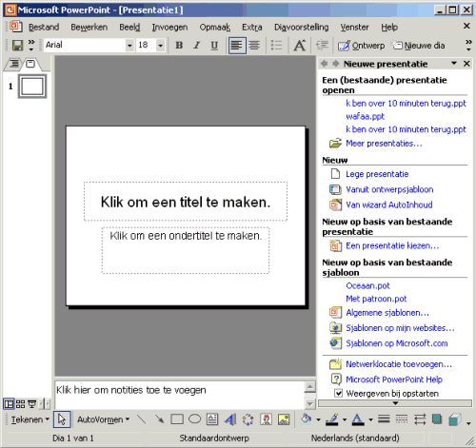Select the Rectangle drawing tool
The width and height of the screenshot is (476, 448).
(x=177, y=419)
